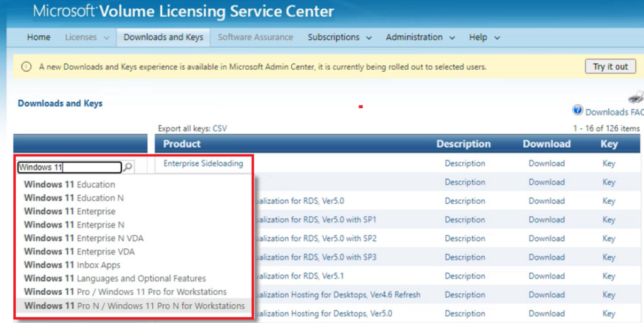Open Description for Ver5.0 with SP1 row
644x323 pixels.
(x=465, y=219)
